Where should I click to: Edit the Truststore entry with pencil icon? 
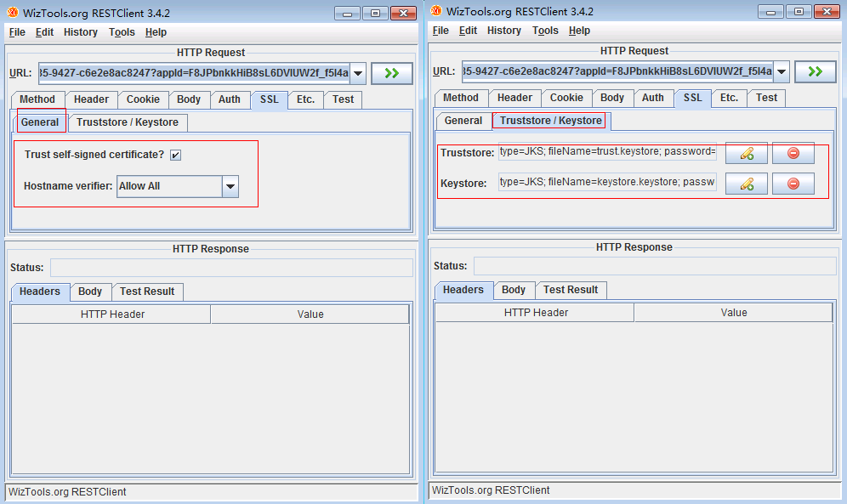click(747, 153)
